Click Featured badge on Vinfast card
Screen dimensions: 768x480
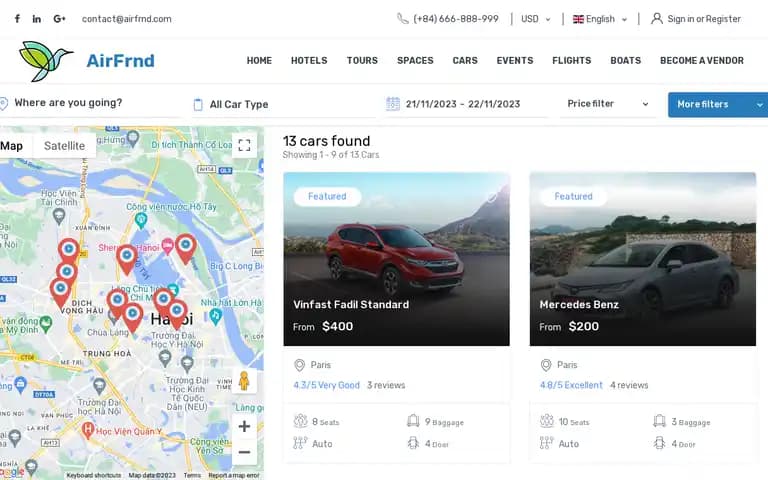327,196
